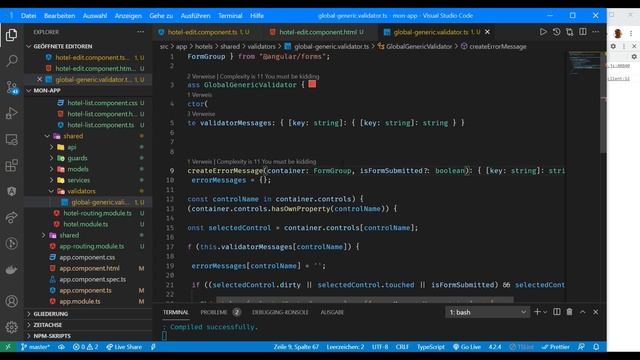The width and height of the screenshot is (640, 360).
Task: Open the Datei menu
Action: (x=28, y=16)
